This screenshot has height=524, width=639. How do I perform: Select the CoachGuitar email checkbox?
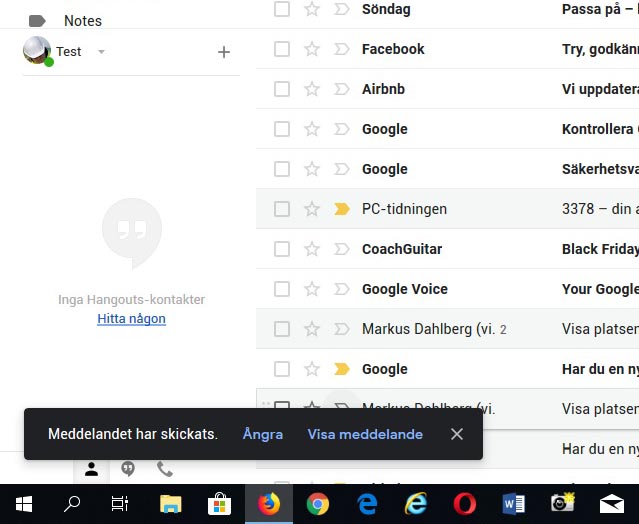click(282, 249)
